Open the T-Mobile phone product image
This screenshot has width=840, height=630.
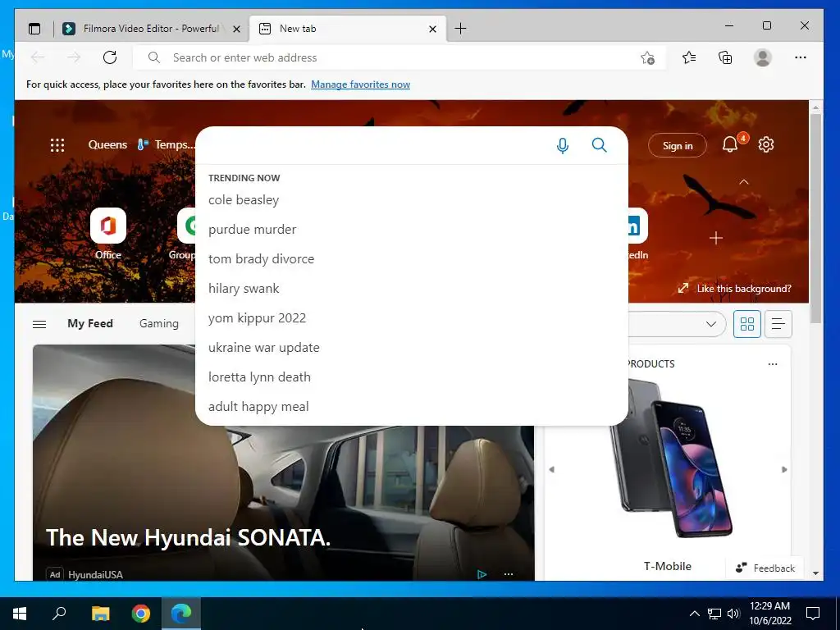coord(672,459)
